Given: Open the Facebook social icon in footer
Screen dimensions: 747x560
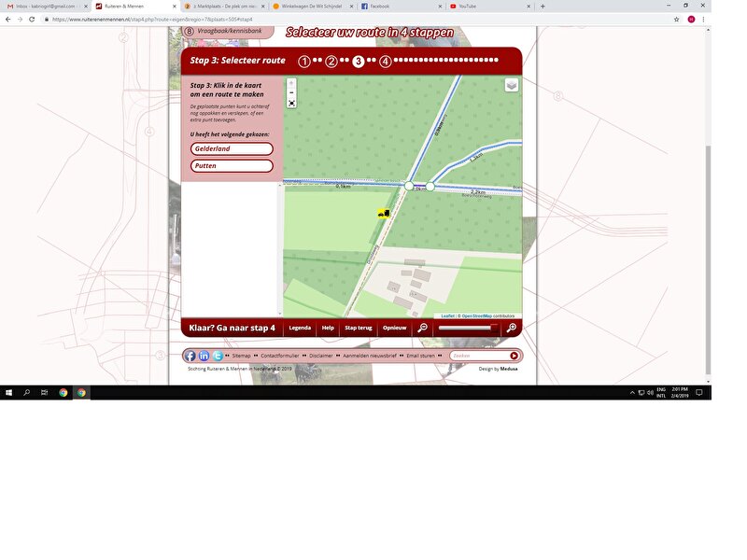Looking at the screenshot, I should (190, 356).
